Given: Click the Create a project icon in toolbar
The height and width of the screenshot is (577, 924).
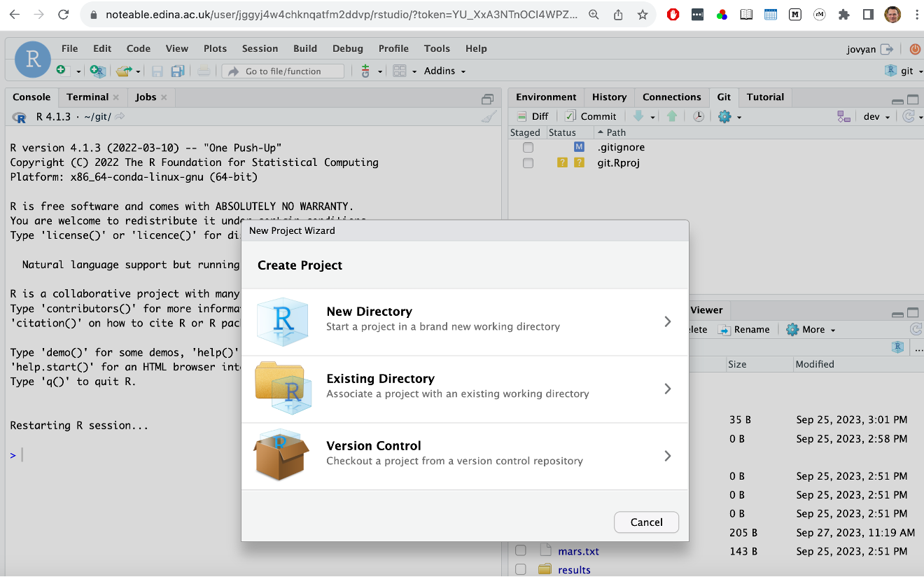Looking at the screenshot, I should pos(98,71).
